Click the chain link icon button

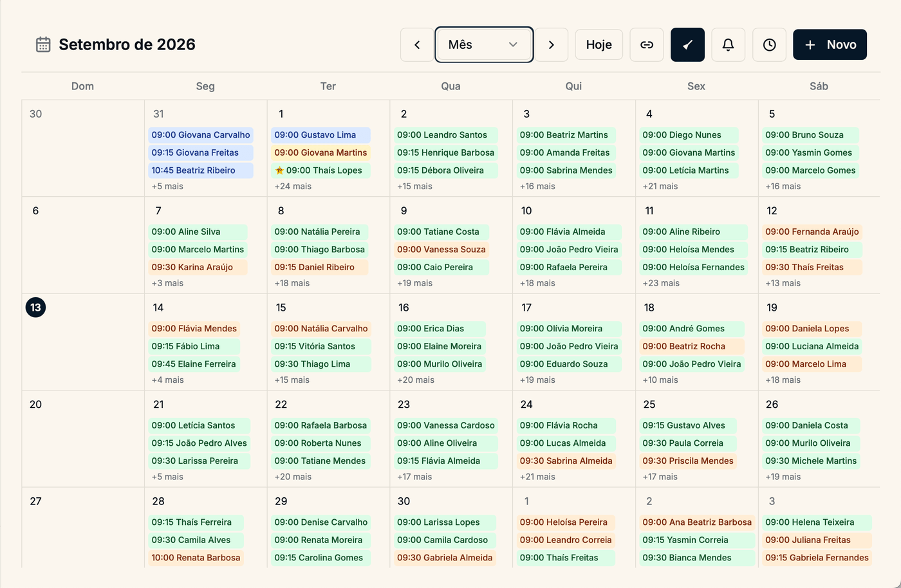[x=647, y=45]
